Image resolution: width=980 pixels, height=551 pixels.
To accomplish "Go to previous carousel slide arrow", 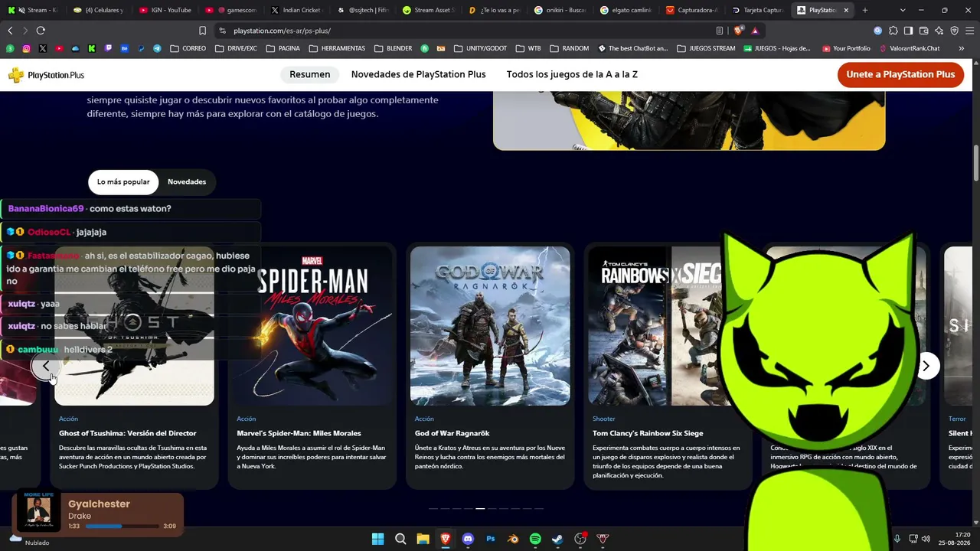I will pyautogui.click(x=45, y=366).
